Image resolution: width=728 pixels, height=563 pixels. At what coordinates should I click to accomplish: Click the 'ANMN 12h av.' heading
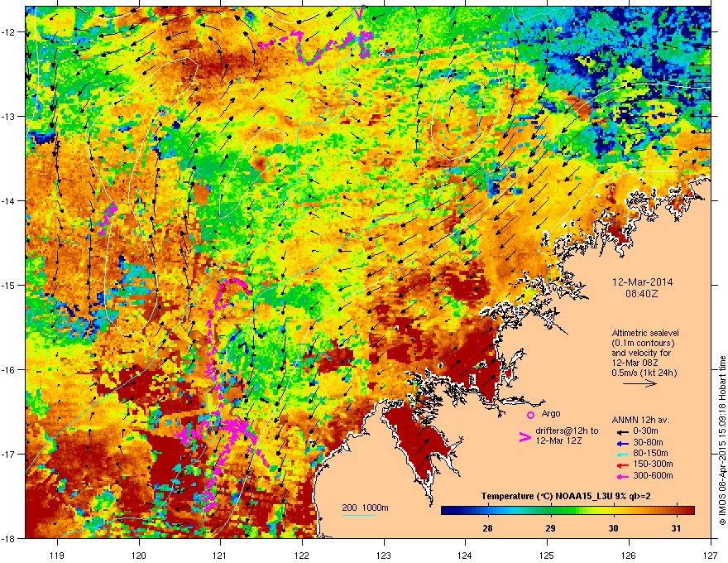point(640,420)
